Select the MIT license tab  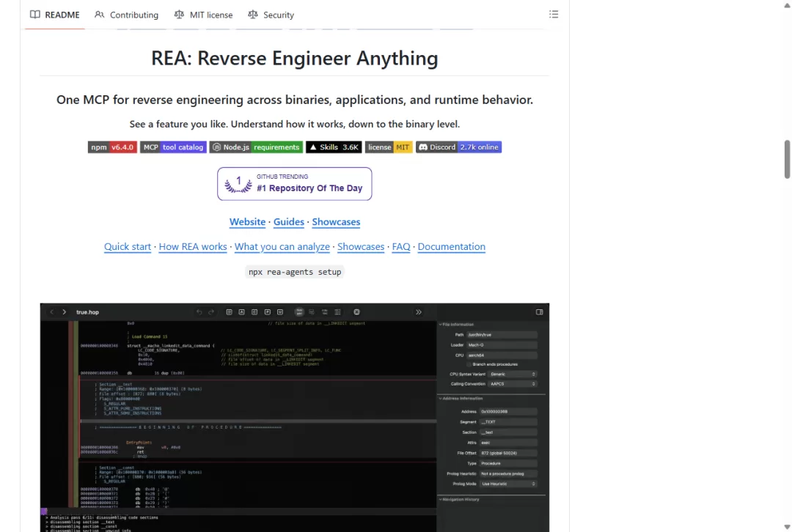(203, 15)
